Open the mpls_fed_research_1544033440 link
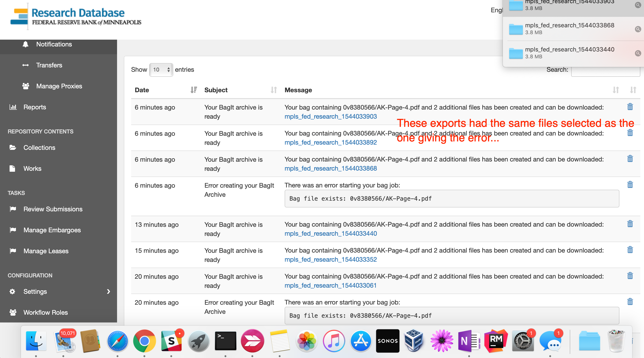 tap(330, 233)
